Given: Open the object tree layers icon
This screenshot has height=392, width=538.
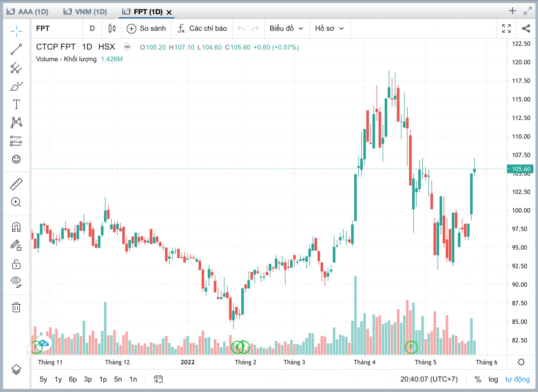Looking at the screenshot, I should click(x=16, y=370).
